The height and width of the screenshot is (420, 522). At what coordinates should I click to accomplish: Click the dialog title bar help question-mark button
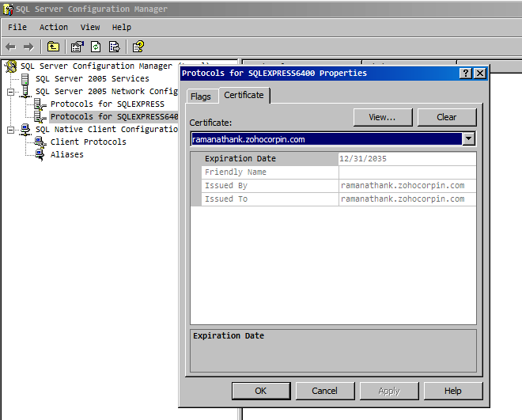(466, 73)
